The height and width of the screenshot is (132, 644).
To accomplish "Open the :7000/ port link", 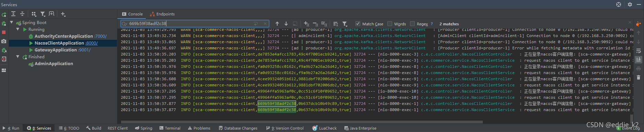I will (x=101, y=36).
